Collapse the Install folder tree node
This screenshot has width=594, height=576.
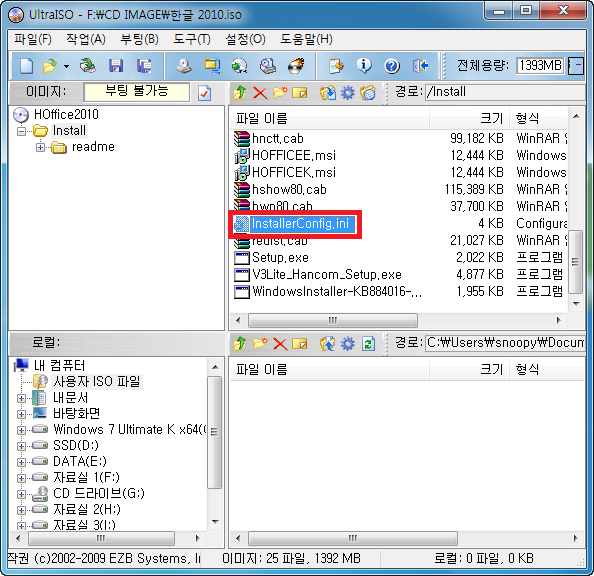click(x=22, y=131)
